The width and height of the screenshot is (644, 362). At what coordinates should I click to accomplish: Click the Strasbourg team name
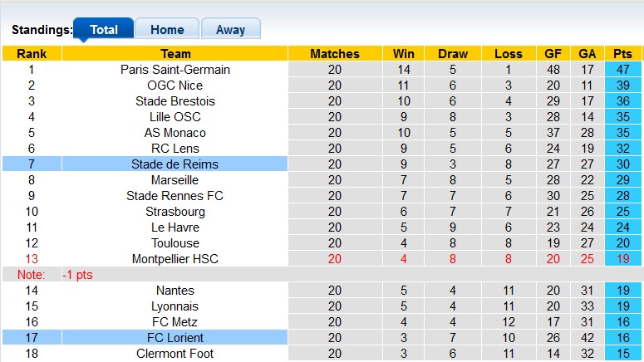(x=175, y=212)
